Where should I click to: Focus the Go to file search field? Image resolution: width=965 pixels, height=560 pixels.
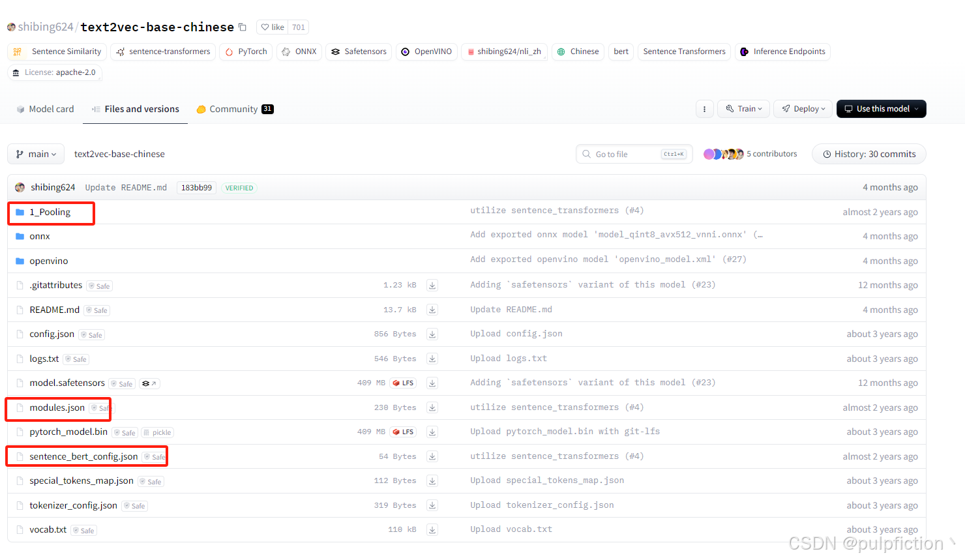pos(634,154)
